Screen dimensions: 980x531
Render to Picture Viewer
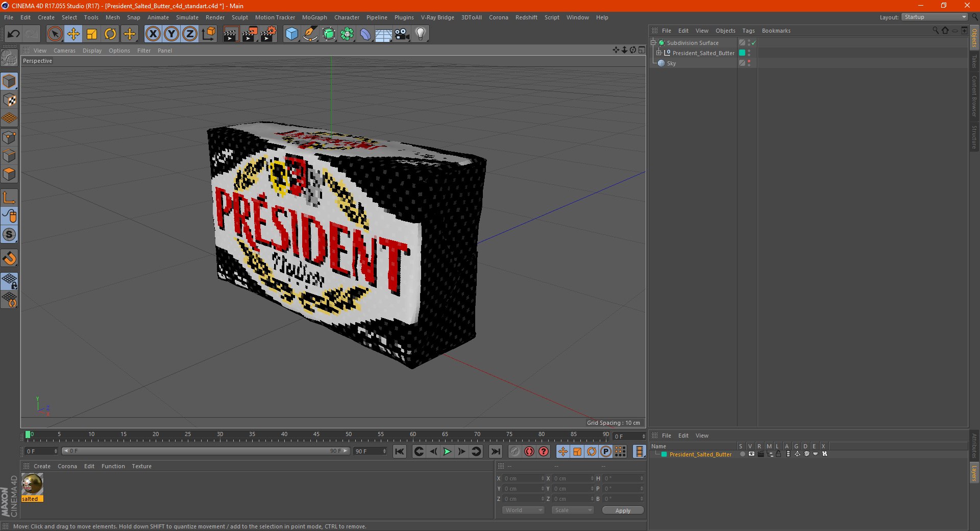point(250,34)
